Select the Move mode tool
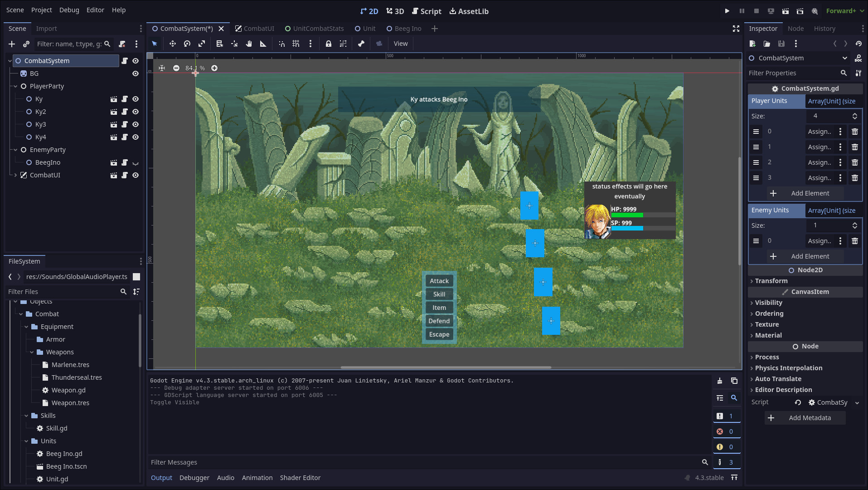Viewport: 868px width, 490px height. (x=172, y=44)
